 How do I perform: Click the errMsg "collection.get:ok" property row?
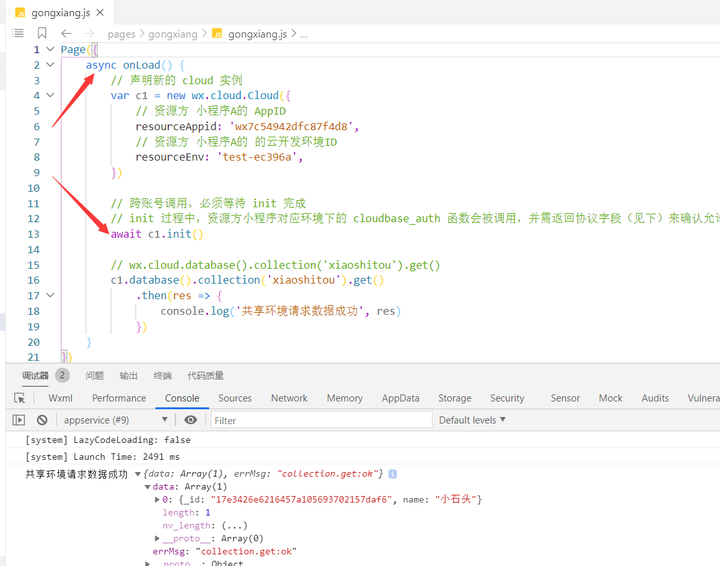coord(225,551)
